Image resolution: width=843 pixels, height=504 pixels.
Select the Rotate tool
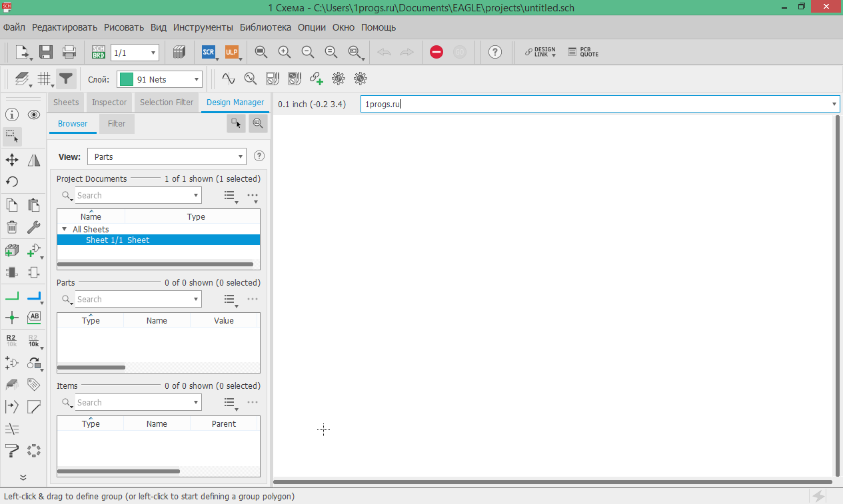click(12, 181)
